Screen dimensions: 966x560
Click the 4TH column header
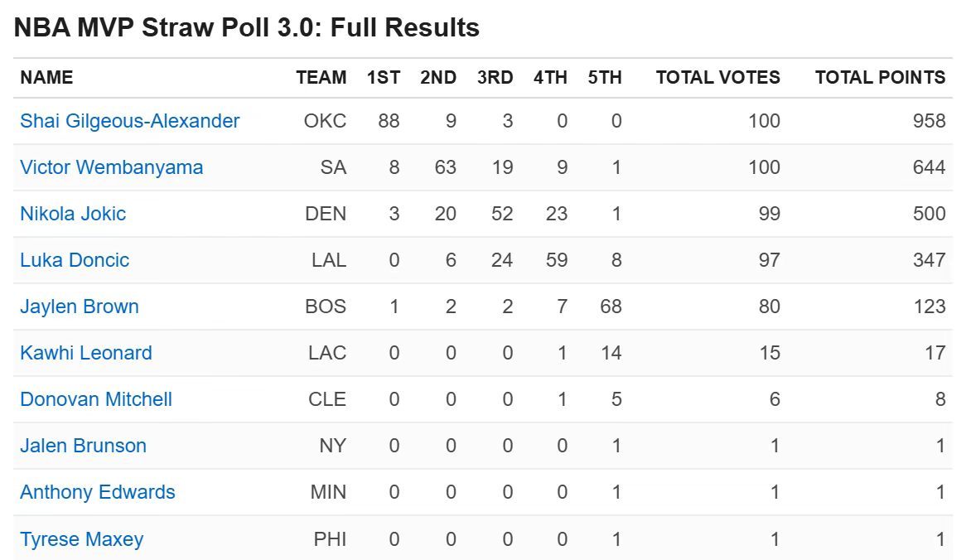[550, 78]
